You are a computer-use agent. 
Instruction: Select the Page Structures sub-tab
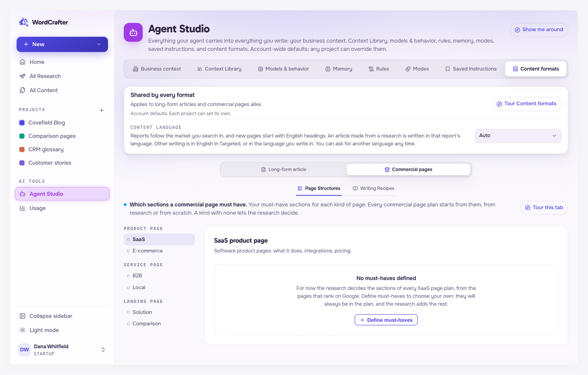(x=319, y=188)
